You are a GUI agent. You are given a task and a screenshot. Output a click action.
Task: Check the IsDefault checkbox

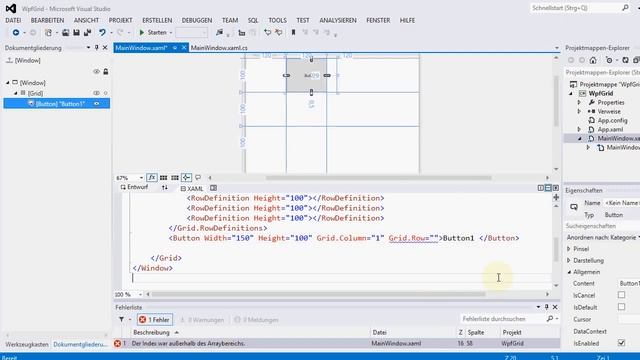point(621,307)
